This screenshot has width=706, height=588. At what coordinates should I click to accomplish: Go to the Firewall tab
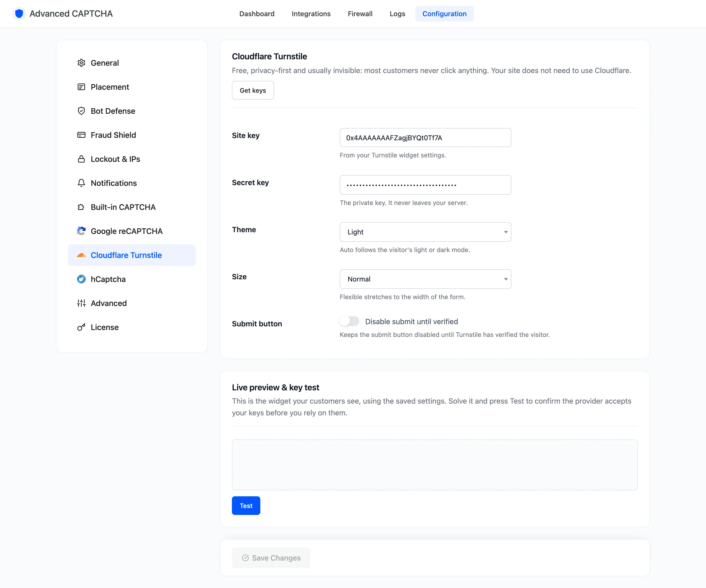pos(360,14)
